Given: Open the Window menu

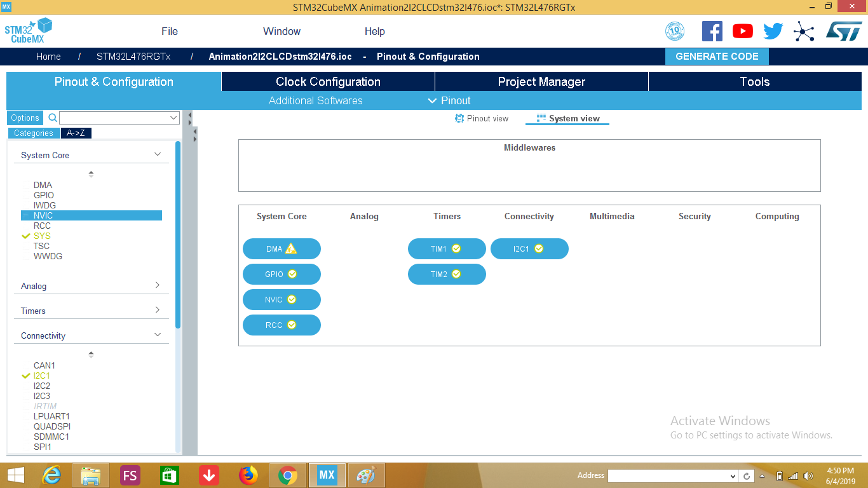Looking at the screenshot, I should pos(282,31).
